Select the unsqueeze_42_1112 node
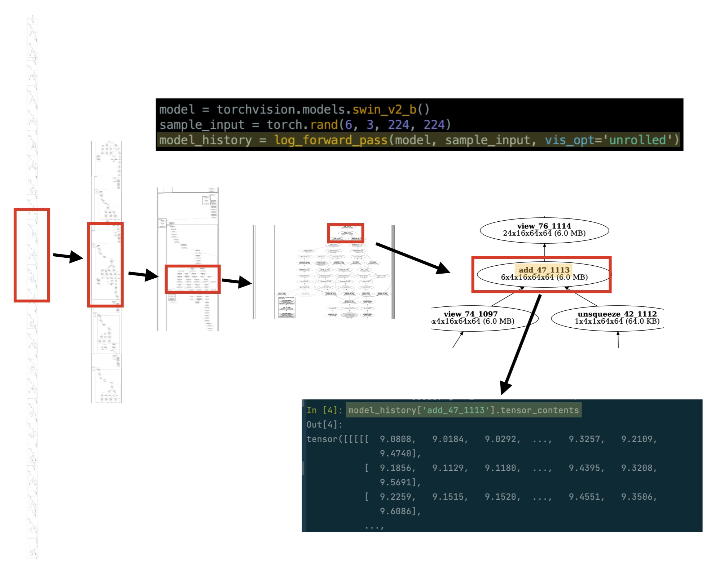This screenshot has width=728, height=571. (x=616, y=318)
